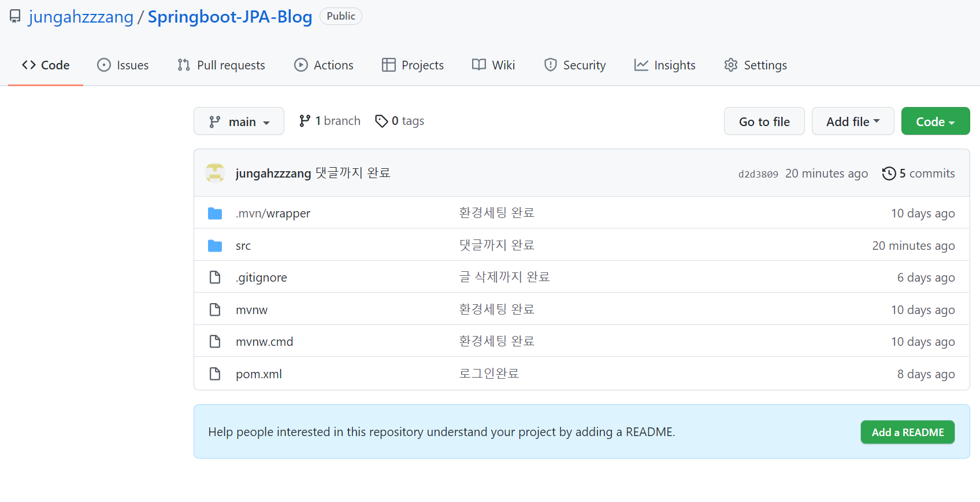Switch to the Code tab
This screenshot has height=502, width=980.
46,65
